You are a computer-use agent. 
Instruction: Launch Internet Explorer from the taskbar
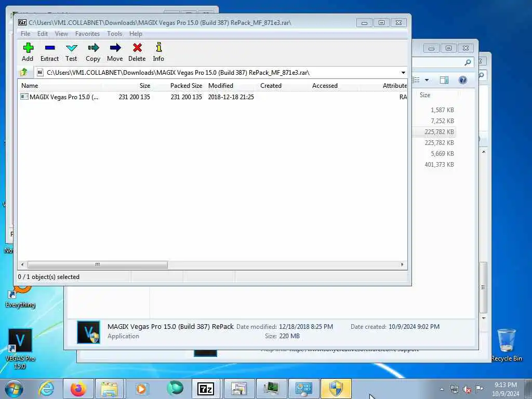point(46,389)
